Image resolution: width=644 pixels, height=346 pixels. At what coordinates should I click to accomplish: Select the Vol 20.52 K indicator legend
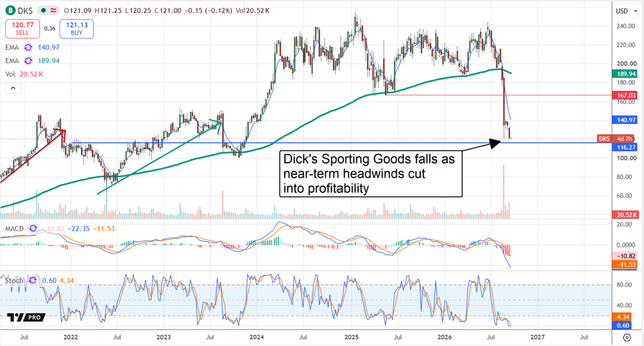24,73
